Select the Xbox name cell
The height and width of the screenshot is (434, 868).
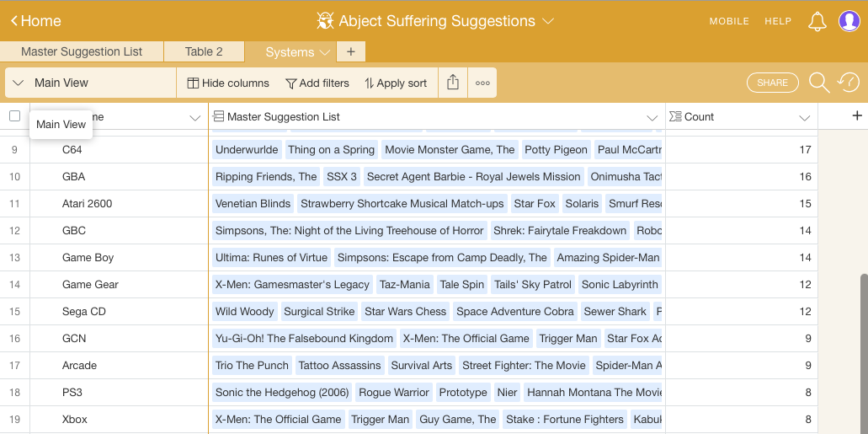119,420
